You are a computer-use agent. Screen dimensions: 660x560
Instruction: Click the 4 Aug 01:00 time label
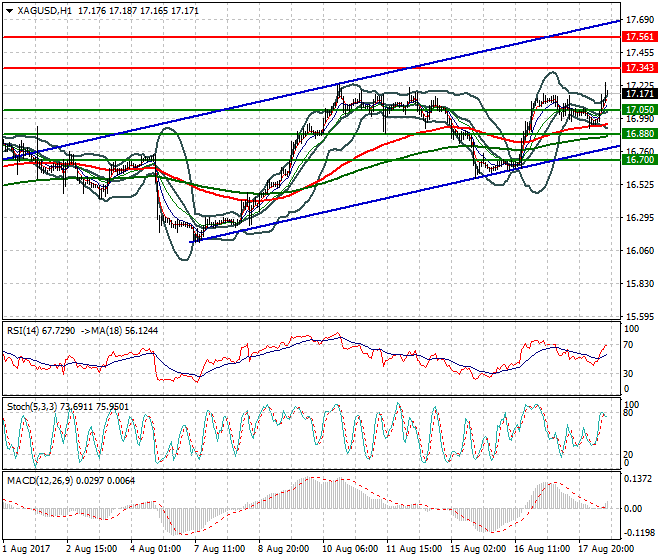click(156, 549)
